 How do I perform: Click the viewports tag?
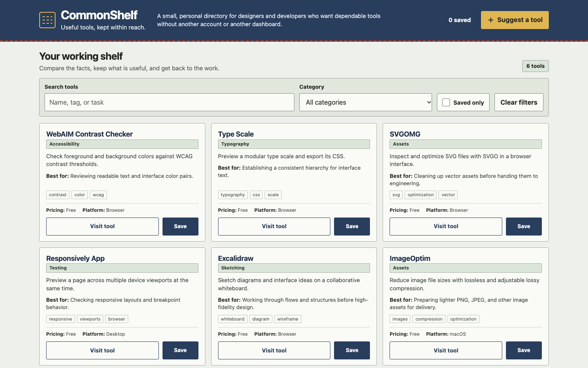[x=90, y=319]
